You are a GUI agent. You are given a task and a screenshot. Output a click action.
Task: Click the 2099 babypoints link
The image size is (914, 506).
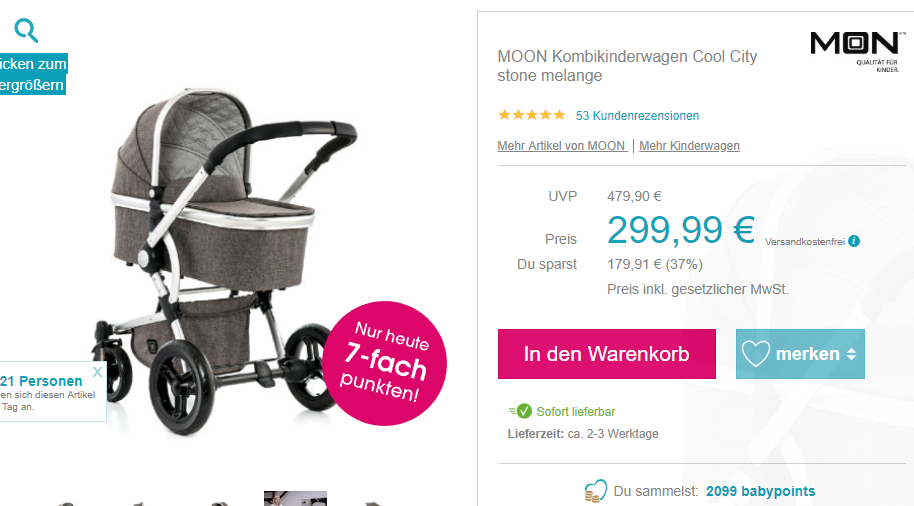761,491
